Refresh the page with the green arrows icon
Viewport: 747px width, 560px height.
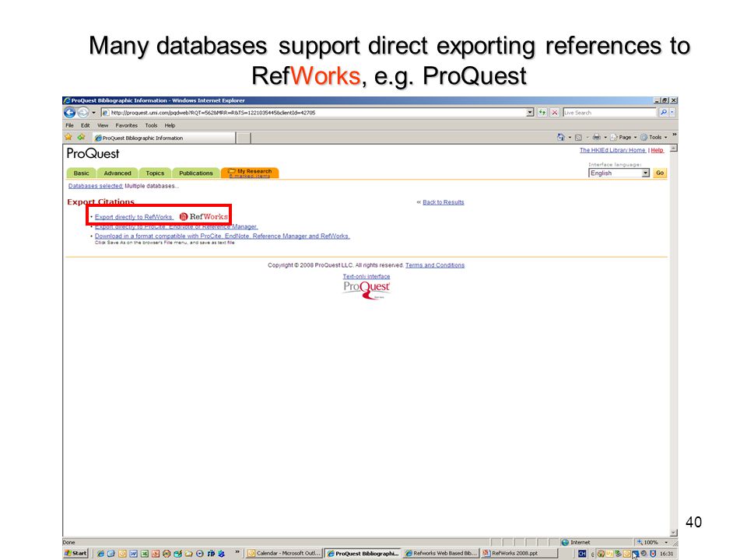(542, 113)
